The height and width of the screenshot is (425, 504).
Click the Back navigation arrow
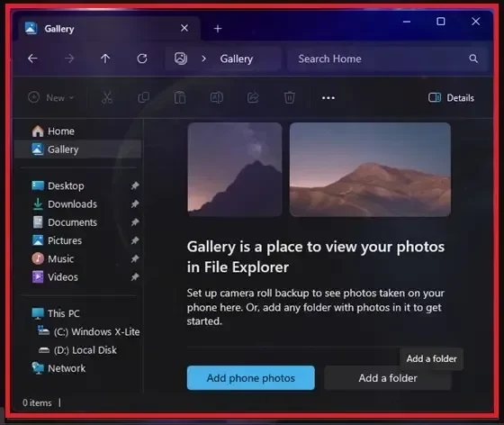(32, 59)
